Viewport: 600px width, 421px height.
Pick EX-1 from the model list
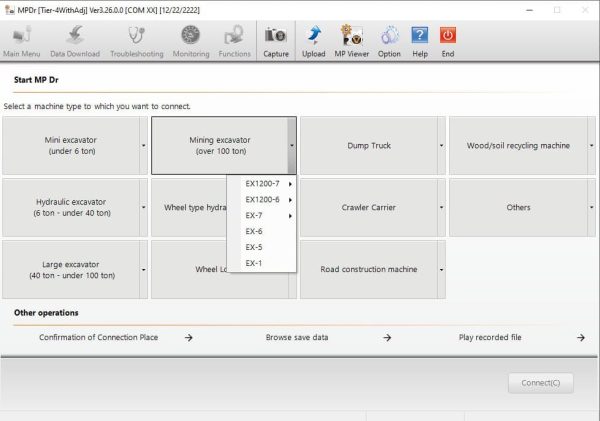[262, 263]
